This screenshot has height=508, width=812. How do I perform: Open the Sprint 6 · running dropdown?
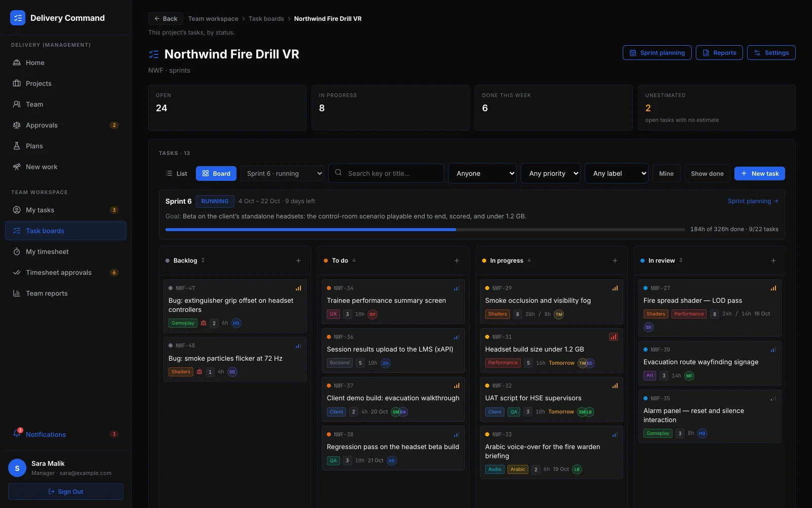pyautogui.click(x=282, y=173)
